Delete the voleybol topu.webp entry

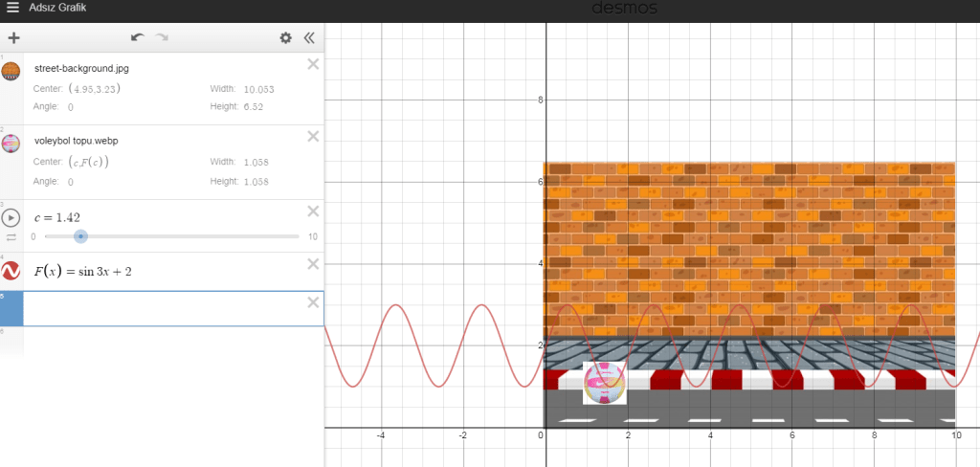[312, 136]
